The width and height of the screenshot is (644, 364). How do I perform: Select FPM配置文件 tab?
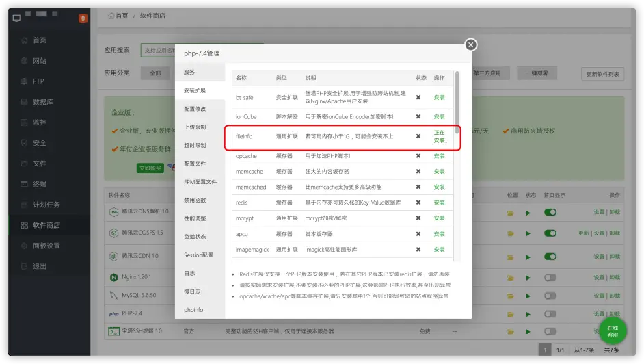[200, 181]
